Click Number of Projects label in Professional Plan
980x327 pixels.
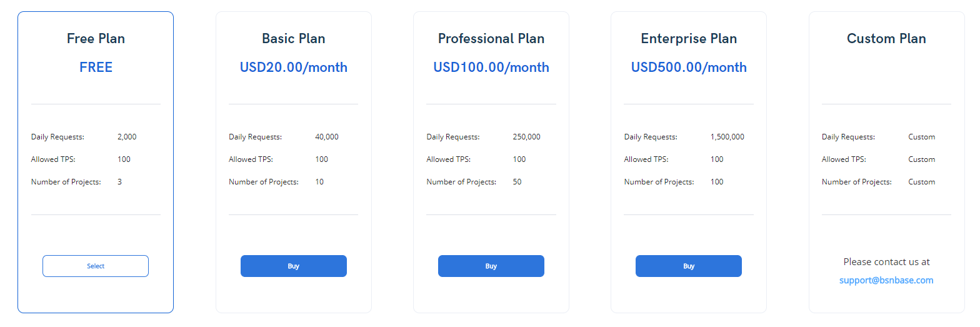461,182
